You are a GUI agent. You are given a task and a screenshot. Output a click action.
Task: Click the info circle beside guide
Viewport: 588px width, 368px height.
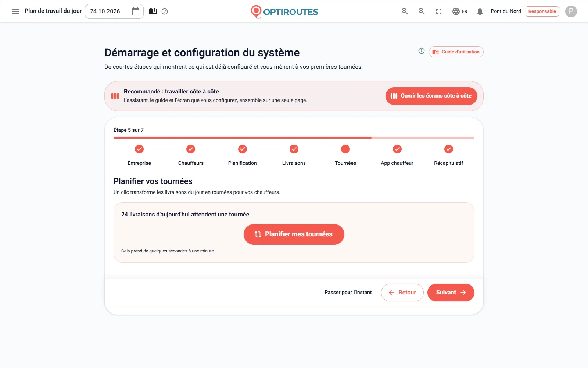coord(422,51)
